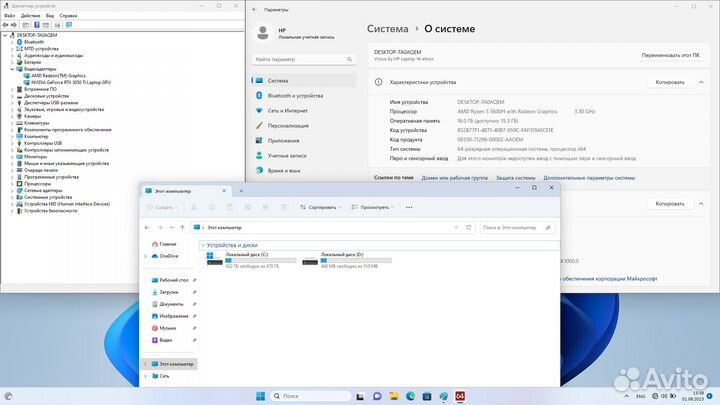Click Копировать for Характеристики устройства
Viewport: 720px width, 405px height.
[x=669, y=82]
